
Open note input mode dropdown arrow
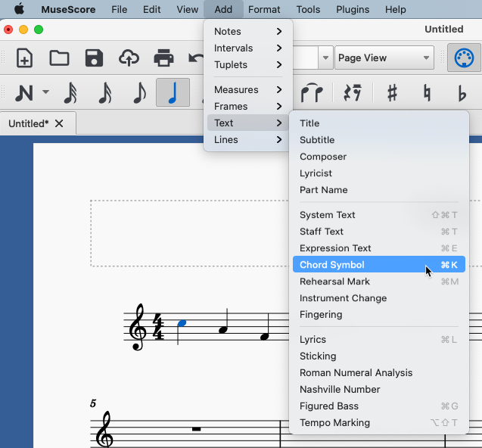coord(45,92)
